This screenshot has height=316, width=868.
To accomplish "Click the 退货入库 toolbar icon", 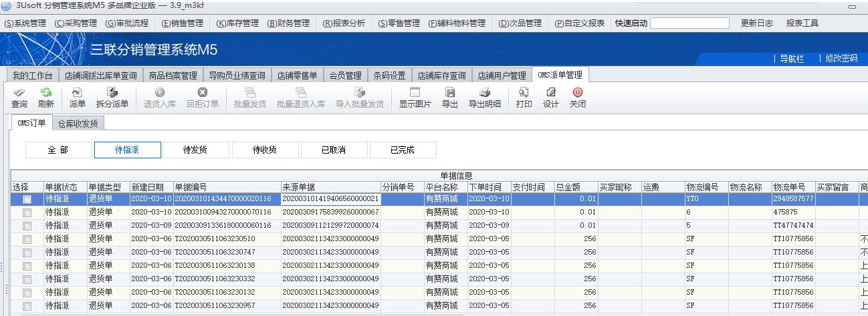I will [x=160, y=98].
